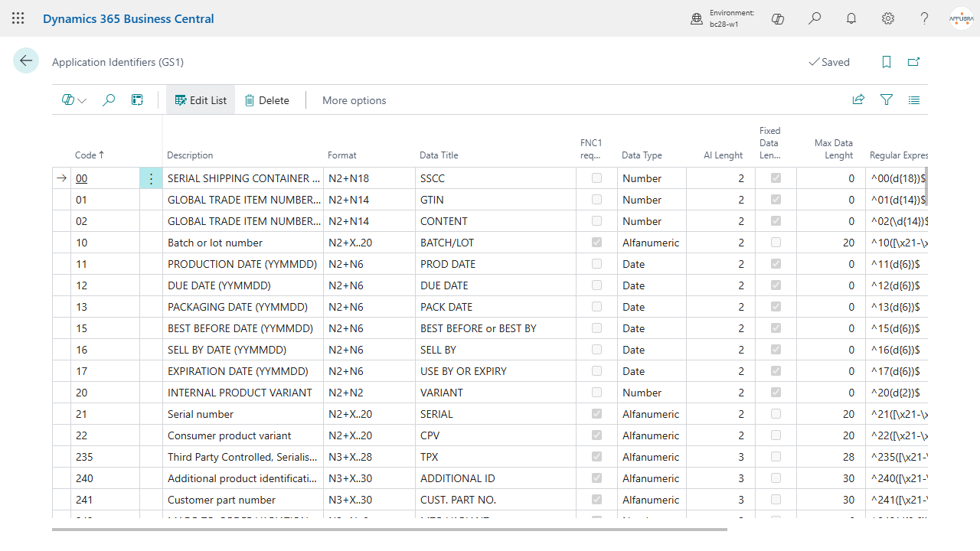
Task: Open the settings gear
Action: pos(888,18)
